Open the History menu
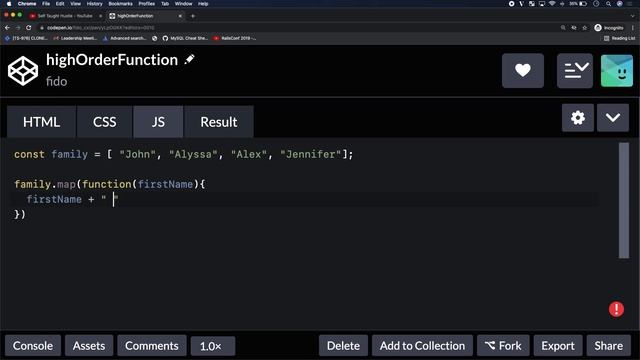 tap(94, 4)
